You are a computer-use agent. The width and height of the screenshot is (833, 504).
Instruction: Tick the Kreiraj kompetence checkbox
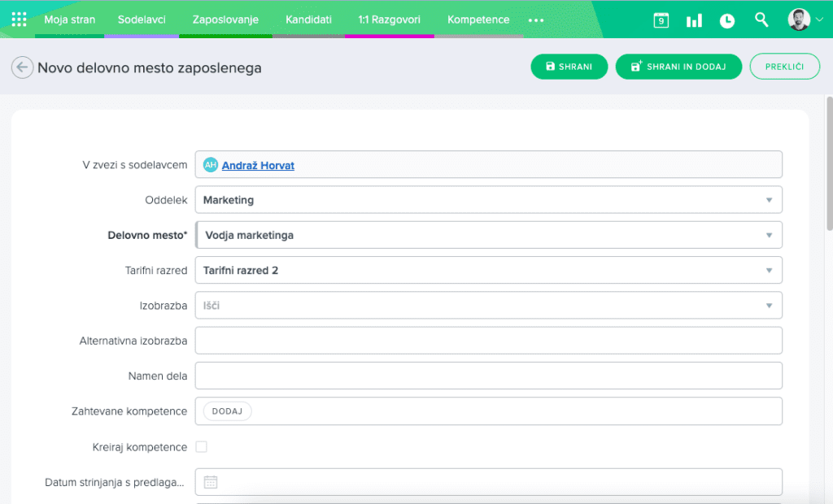(202, 447)
